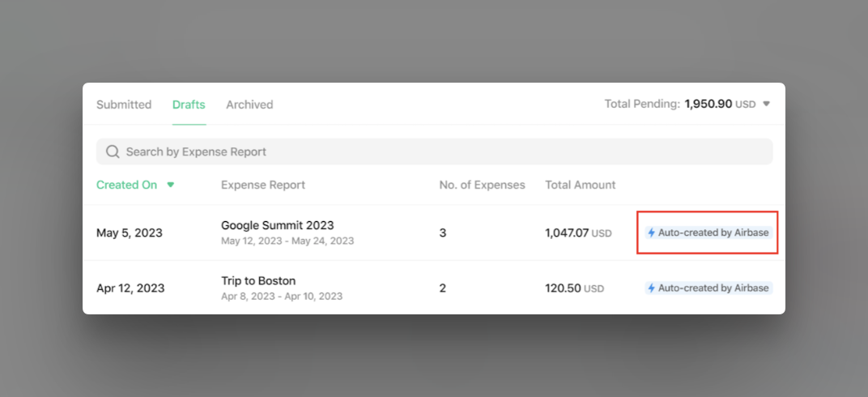Click Auto-created by Airbase badge for Trip to Boston
This screenshot has width=868, height=397.
pyautogui.click(x=708, y=288)
